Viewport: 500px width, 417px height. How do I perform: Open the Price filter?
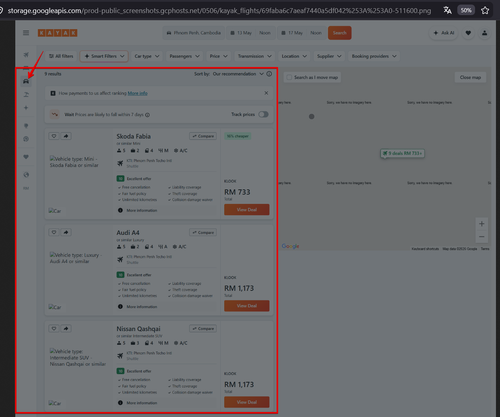[x=218, y=56]
